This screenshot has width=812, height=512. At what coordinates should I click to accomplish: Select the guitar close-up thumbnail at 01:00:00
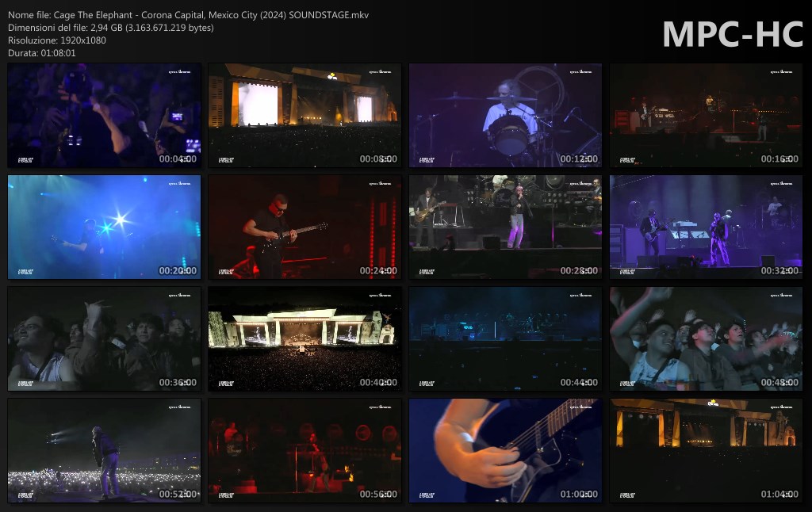[x=505, y=451]
